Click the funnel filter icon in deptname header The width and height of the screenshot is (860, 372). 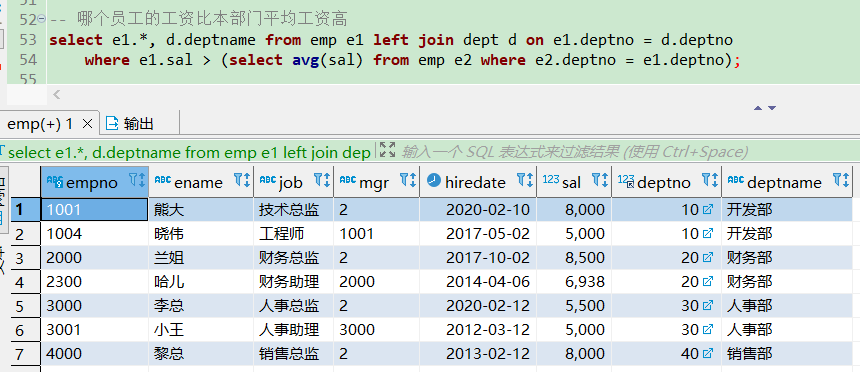click(x=837, y=179)
